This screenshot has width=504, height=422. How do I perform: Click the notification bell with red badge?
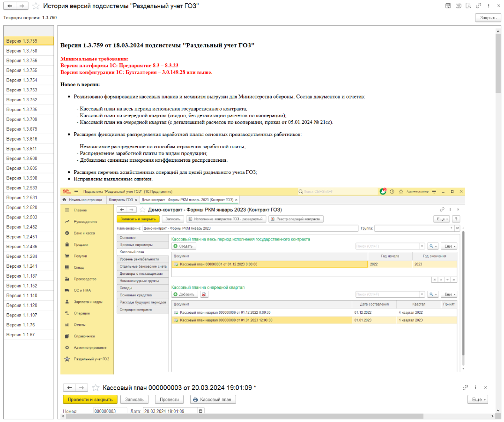pos(383,191)
